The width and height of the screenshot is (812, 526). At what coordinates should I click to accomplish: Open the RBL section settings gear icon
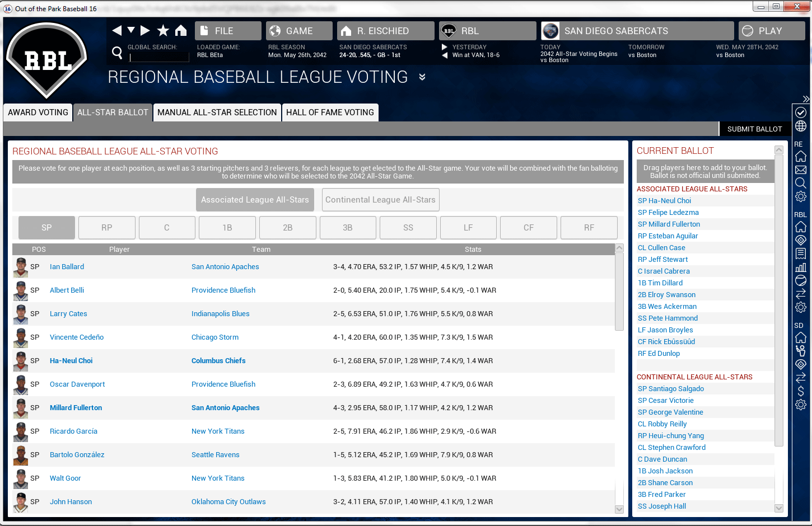pyautogui.click(x=801, y=307)
